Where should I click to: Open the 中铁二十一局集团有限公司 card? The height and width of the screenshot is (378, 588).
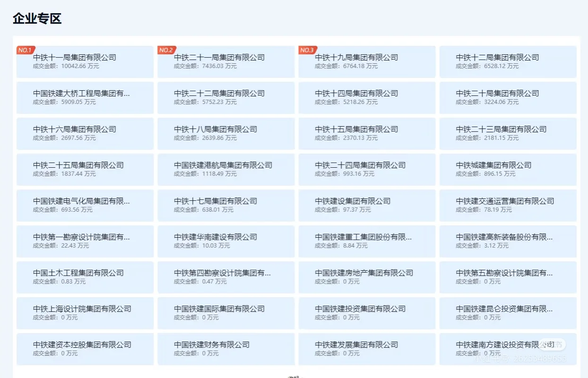coord(226,62)
